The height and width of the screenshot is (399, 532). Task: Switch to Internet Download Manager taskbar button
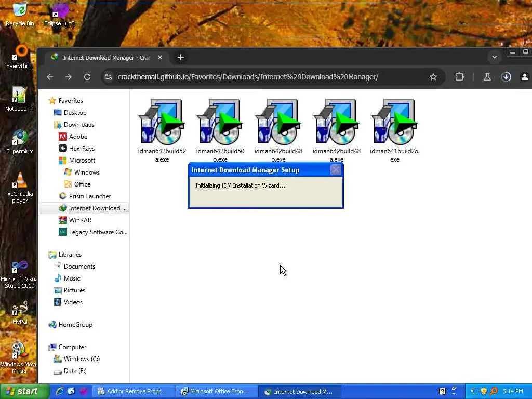coord(299,392)
